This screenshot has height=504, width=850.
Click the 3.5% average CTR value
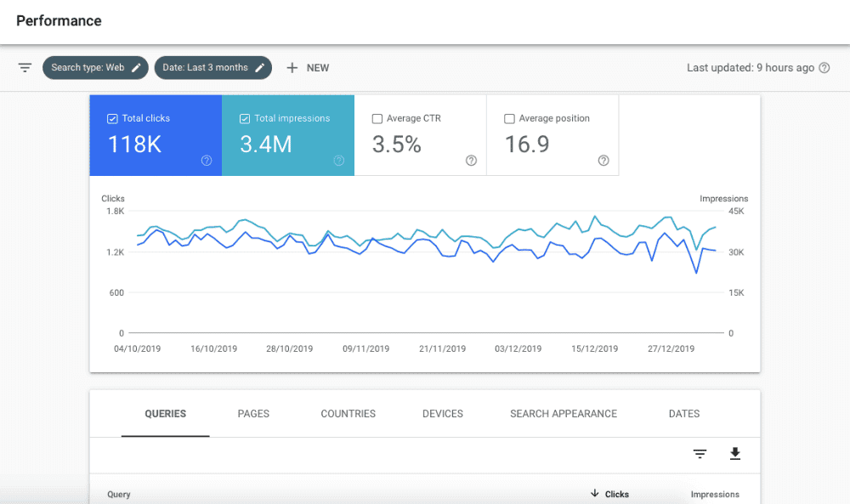tap(397, 144)
